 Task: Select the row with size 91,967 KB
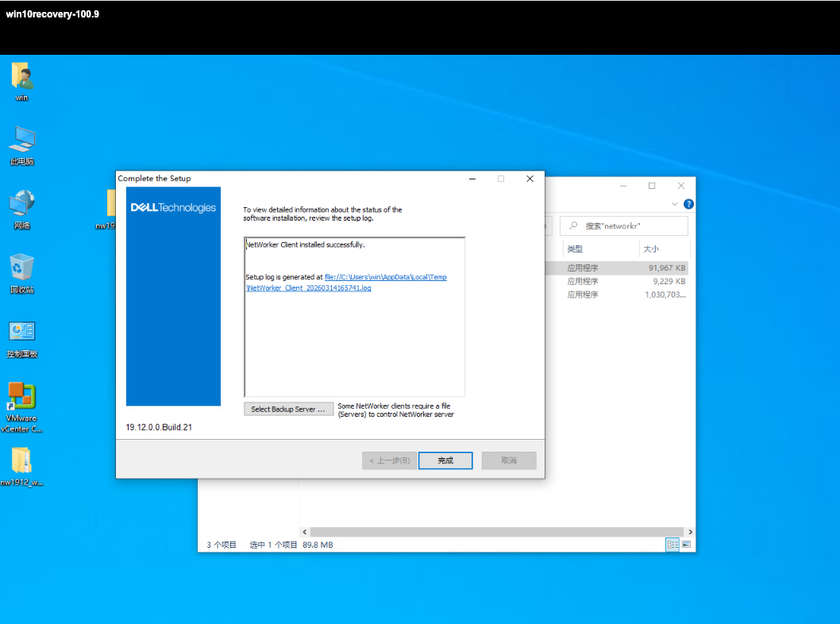point(616,268)
